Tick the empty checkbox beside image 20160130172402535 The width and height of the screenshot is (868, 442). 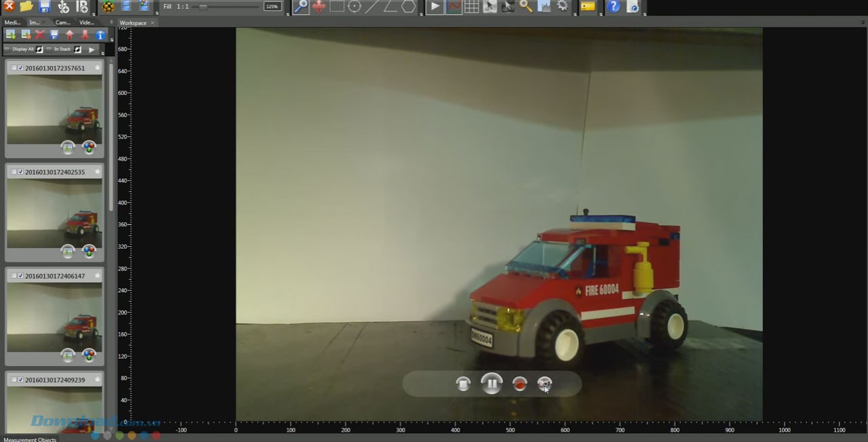point(14,172)
